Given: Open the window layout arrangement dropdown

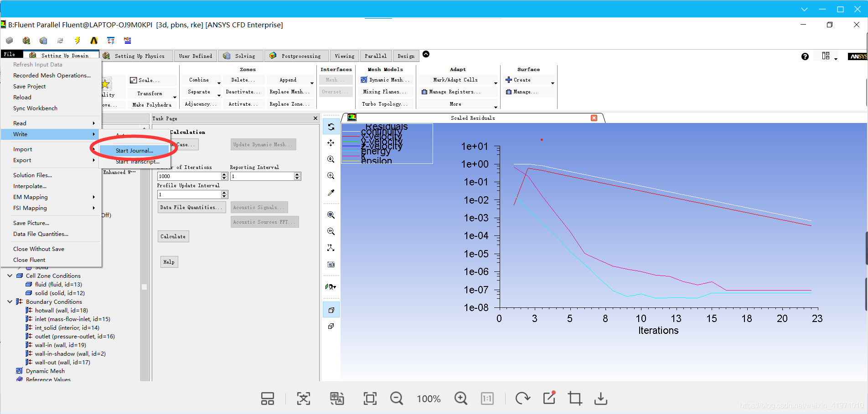Looking at the screenshot, I should point(830,56).
